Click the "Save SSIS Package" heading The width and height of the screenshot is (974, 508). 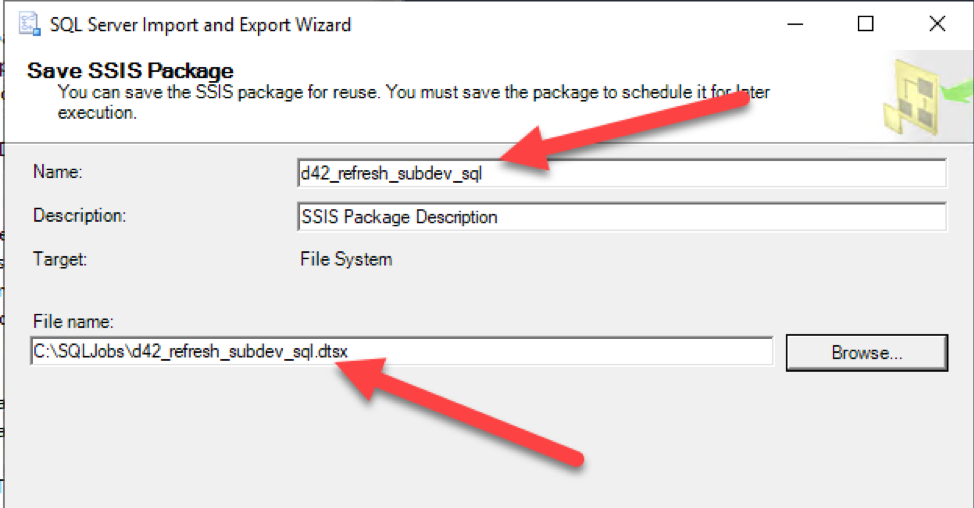(130, 71)
